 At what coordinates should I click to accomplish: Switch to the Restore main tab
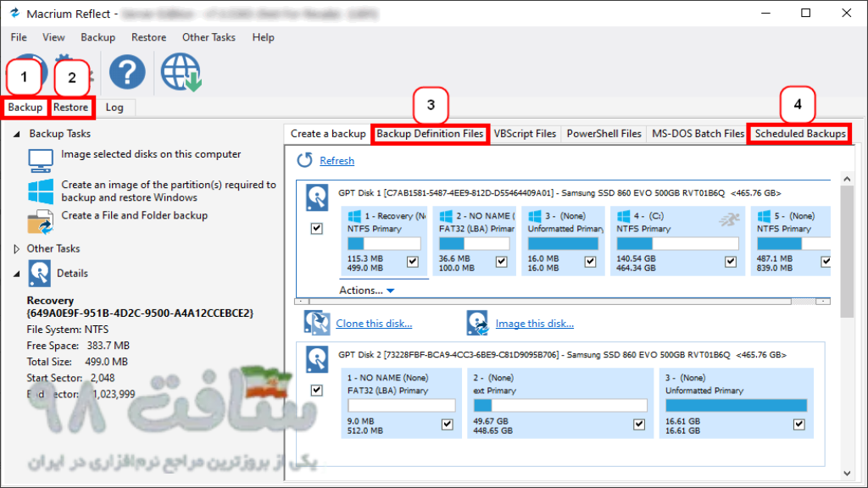coord(71,108)
